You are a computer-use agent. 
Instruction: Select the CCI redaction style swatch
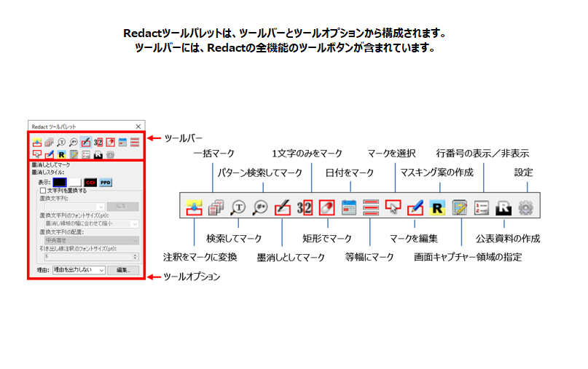pyautogui.click(x=90, y=183)
